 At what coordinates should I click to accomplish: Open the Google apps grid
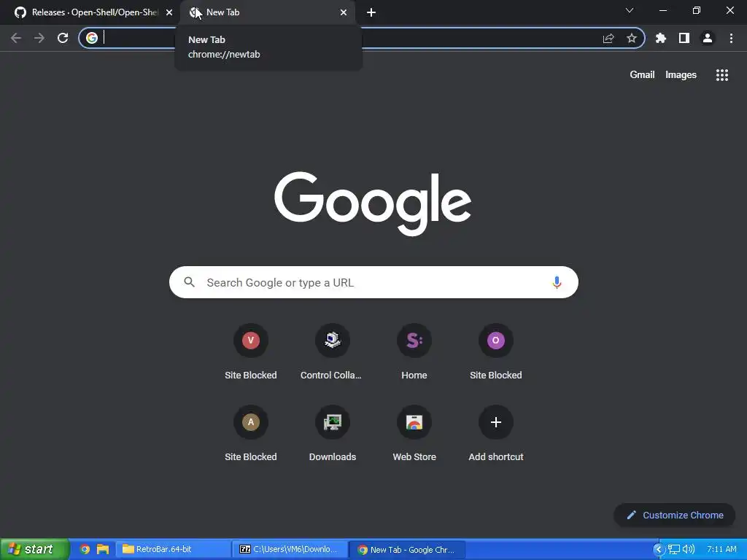[721, 75]
